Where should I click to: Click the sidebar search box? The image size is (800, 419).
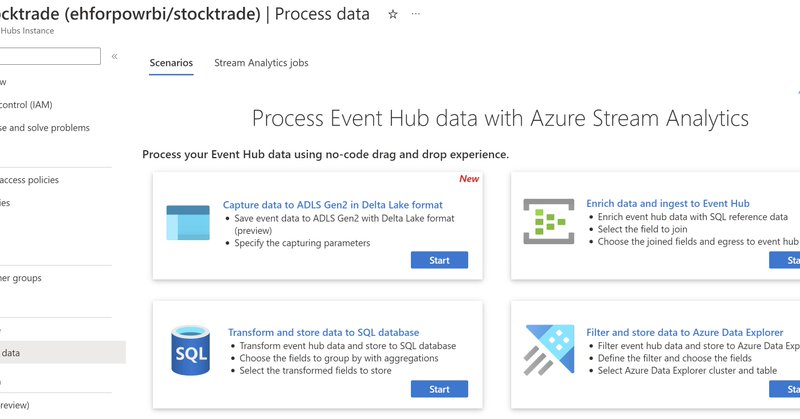(x=50, y=56)
